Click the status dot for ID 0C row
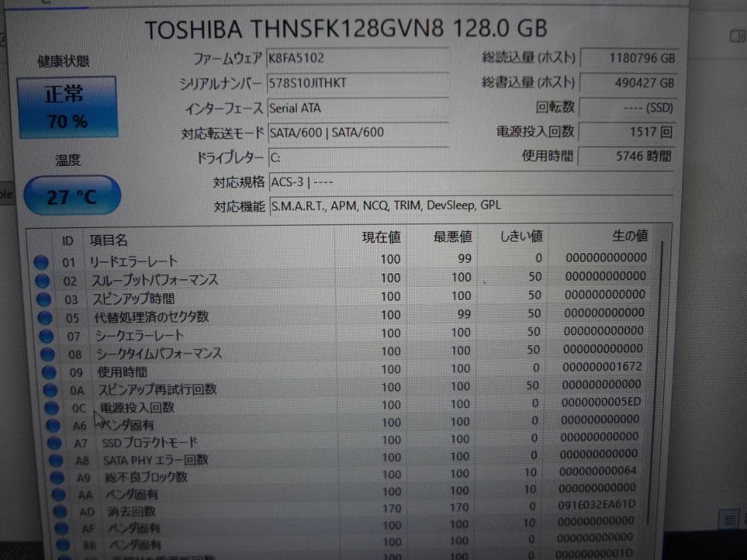Viewport: 747px width, 560px height. point(51,408)
